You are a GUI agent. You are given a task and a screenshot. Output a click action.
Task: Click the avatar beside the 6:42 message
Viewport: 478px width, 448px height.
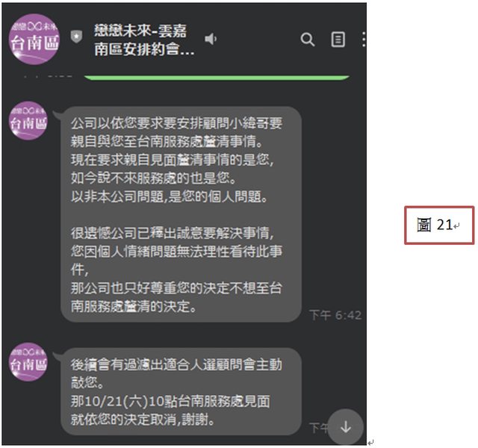click(28, 121)
